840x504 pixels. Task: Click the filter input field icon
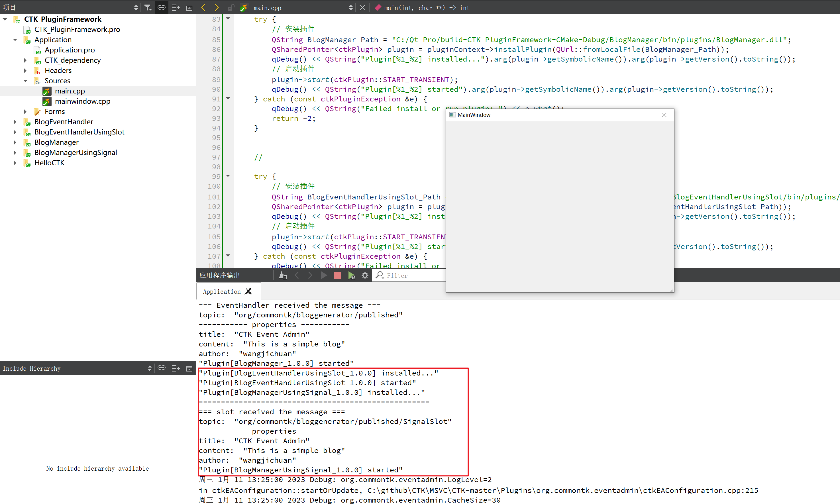(379, 276)
